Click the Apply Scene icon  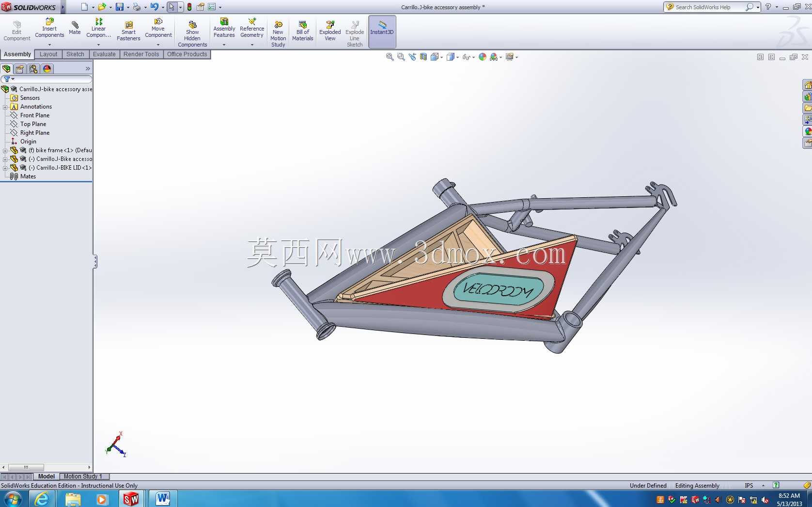(494, 57)
